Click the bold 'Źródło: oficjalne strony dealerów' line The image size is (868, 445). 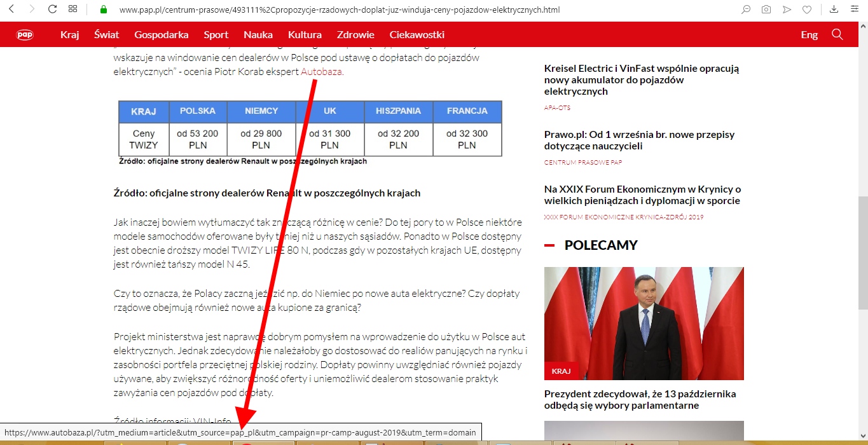(267, 193)
